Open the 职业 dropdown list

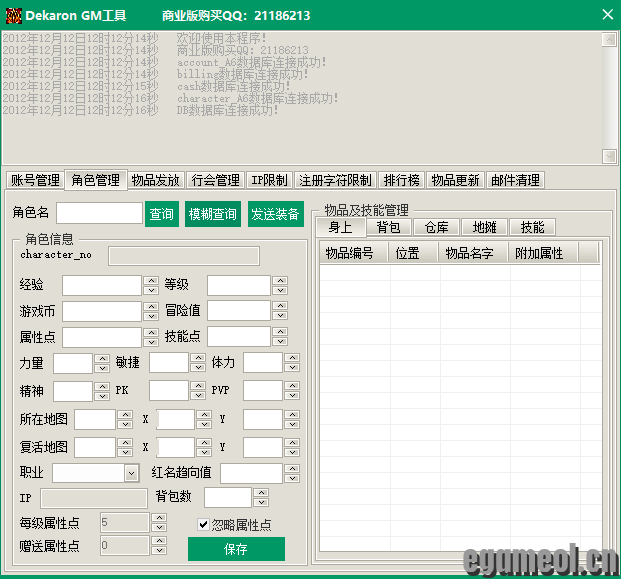131,473
